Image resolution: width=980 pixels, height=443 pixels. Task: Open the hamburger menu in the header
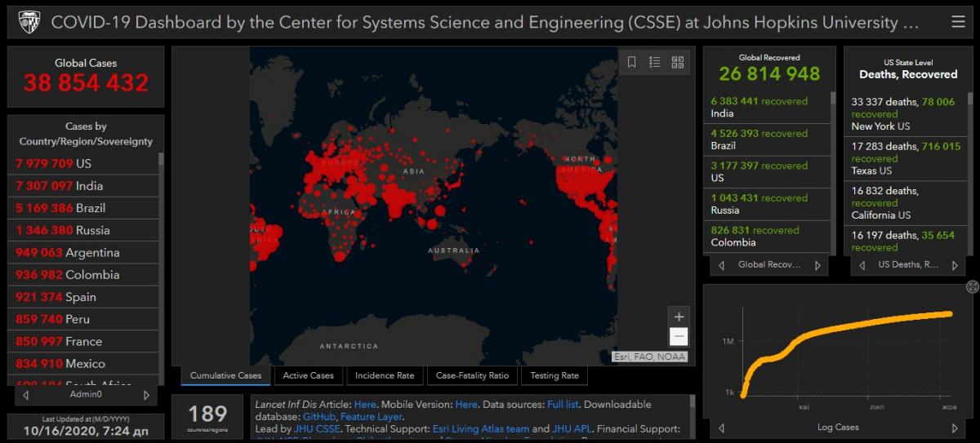click(958, 22)
